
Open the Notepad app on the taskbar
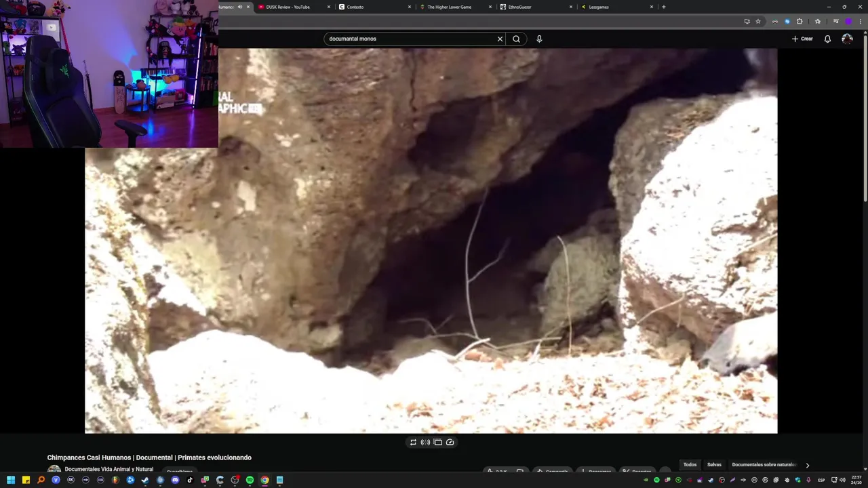pyautogui.click(x=279, y=480)
